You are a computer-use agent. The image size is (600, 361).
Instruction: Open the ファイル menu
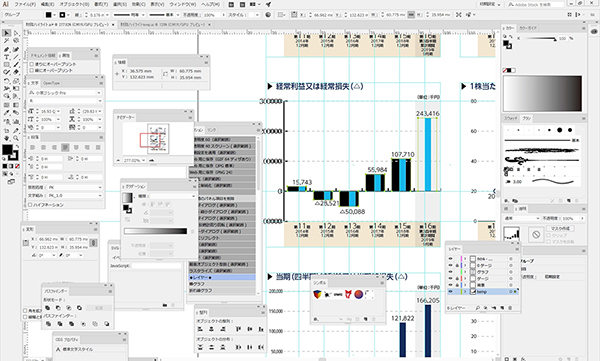25,4
